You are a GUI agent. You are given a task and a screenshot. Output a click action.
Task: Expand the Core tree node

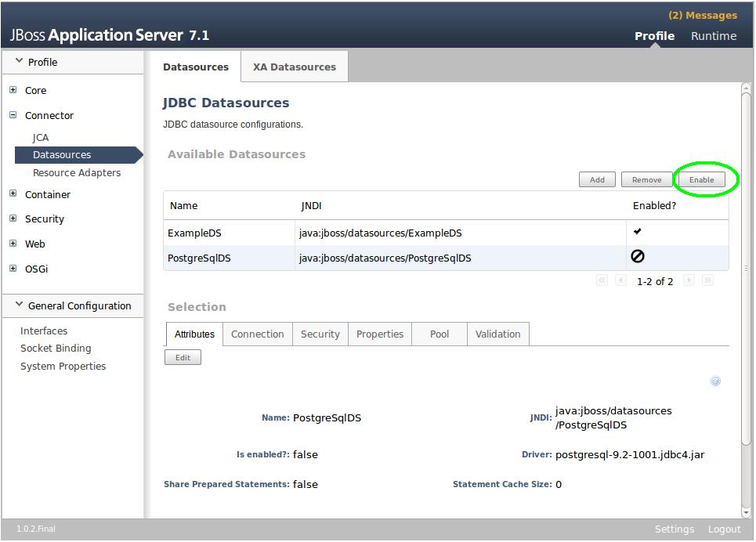coord(13,90)
